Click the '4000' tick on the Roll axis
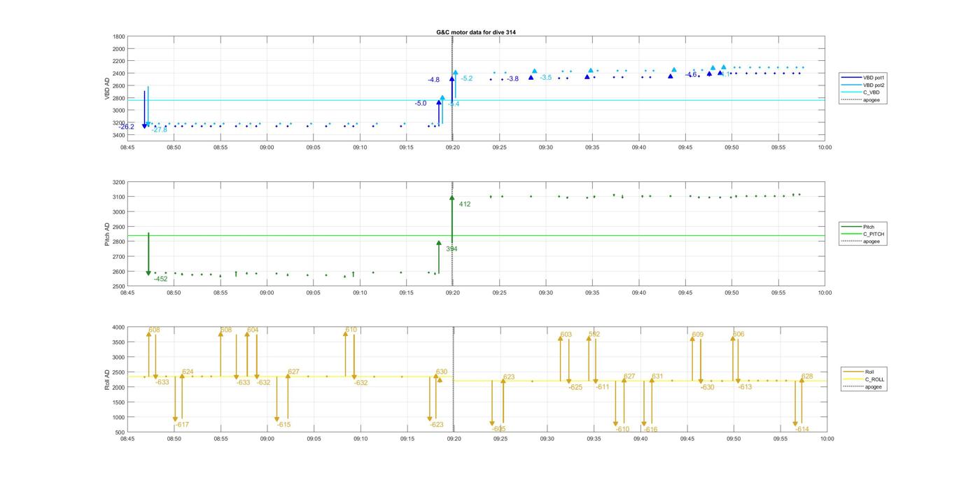Image resolution: width=980 pixels, height=485 pixels. click(119, 328)
